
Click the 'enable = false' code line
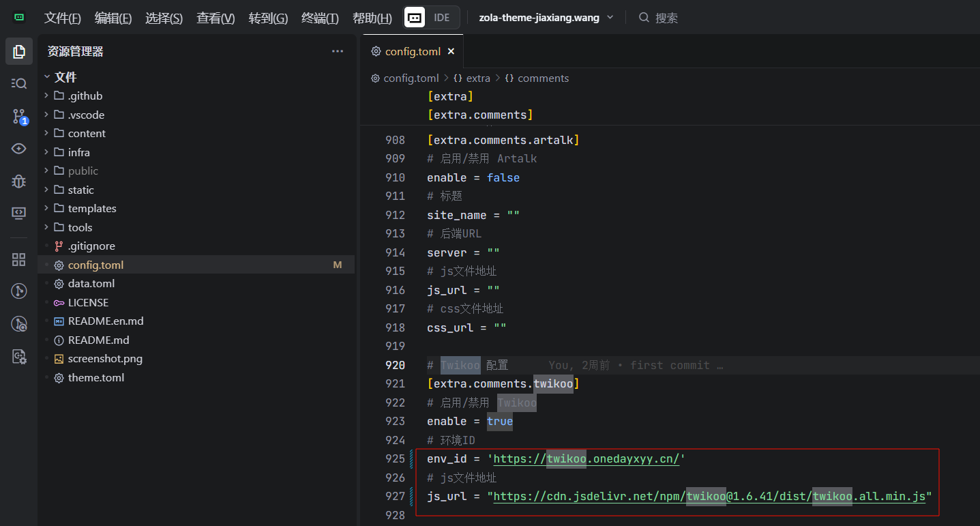(x=473, y=177)
